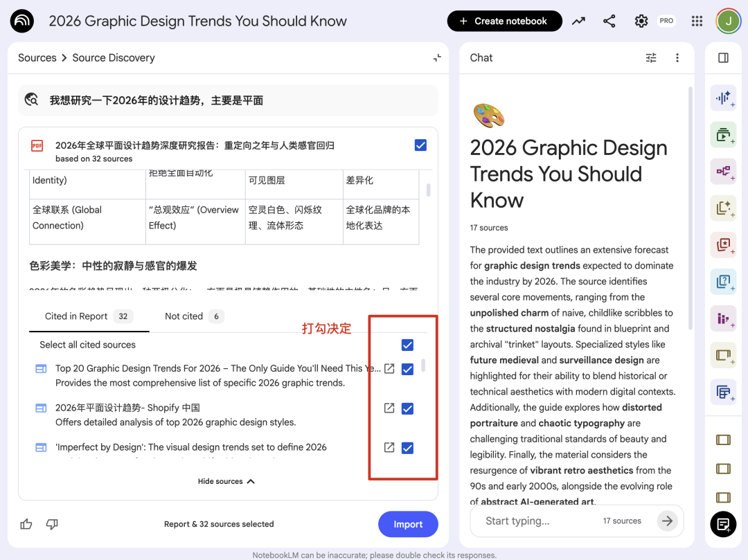This screenshot has height=560, width=748.
Task: Open Shopify source in new tab
Action: [389, 408]
